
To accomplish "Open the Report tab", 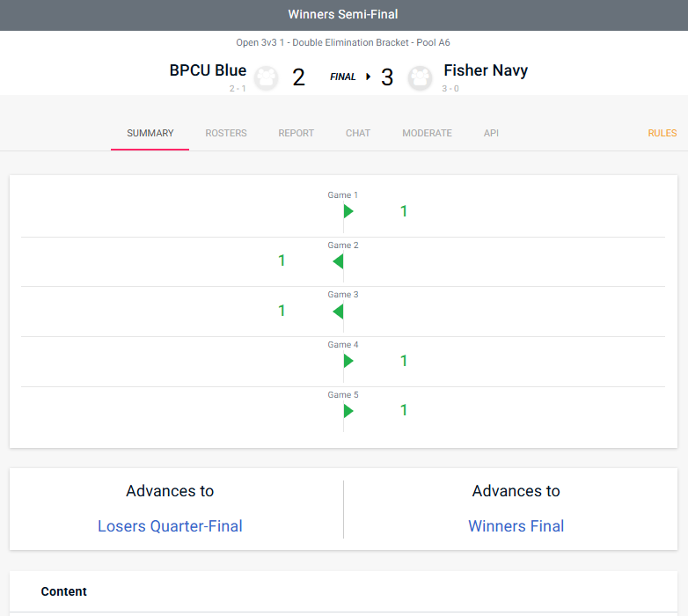I will (296, 133).
